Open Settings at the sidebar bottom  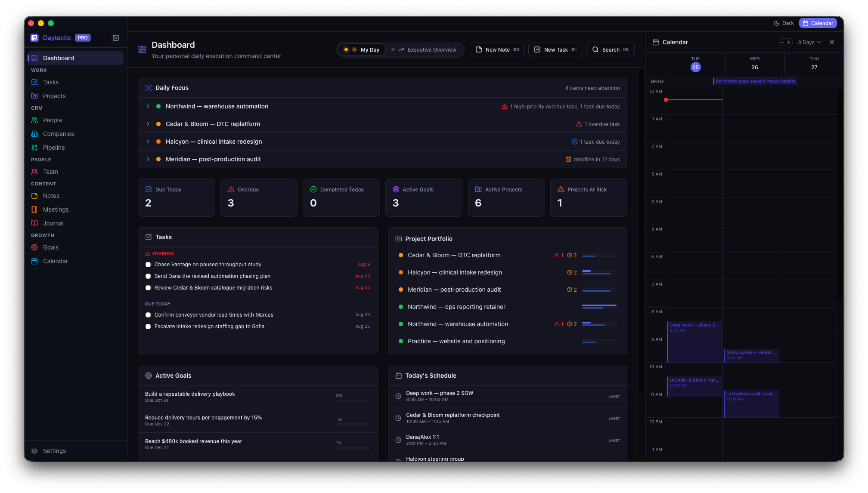[76, 451]
